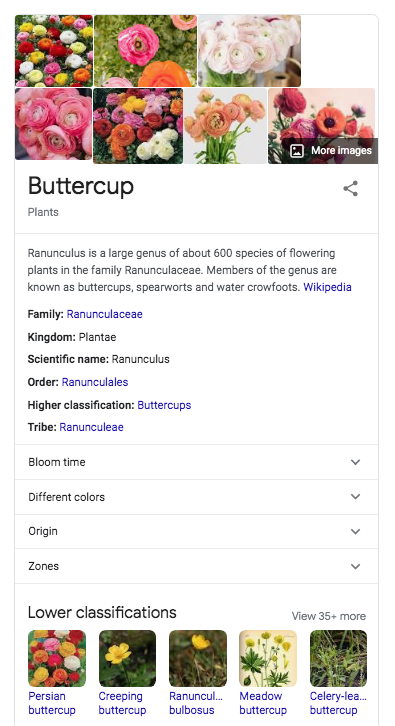
Task: Follow the Ranunculales order link
Action: [95, 382]
